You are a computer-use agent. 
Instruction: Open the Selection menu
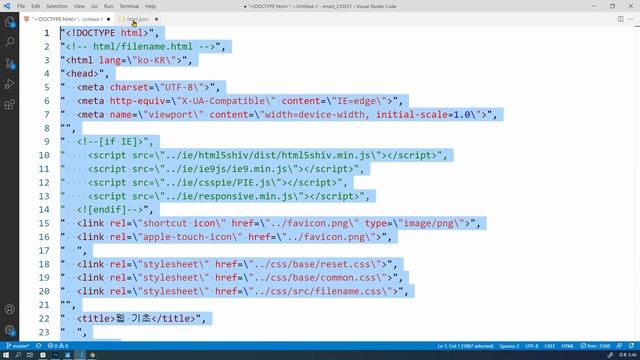[57, 6]
